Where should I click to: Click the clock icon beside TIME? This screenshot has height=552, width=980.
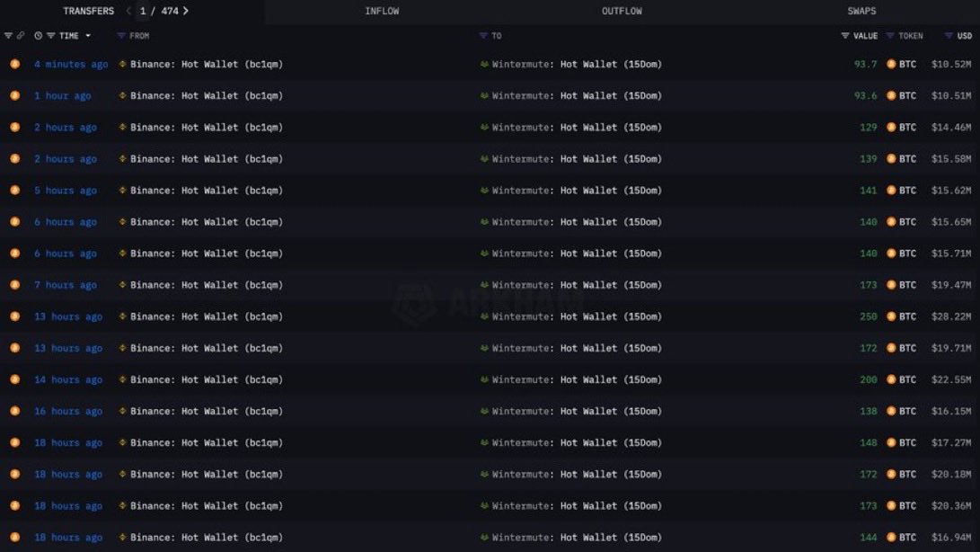click(38, 36)
